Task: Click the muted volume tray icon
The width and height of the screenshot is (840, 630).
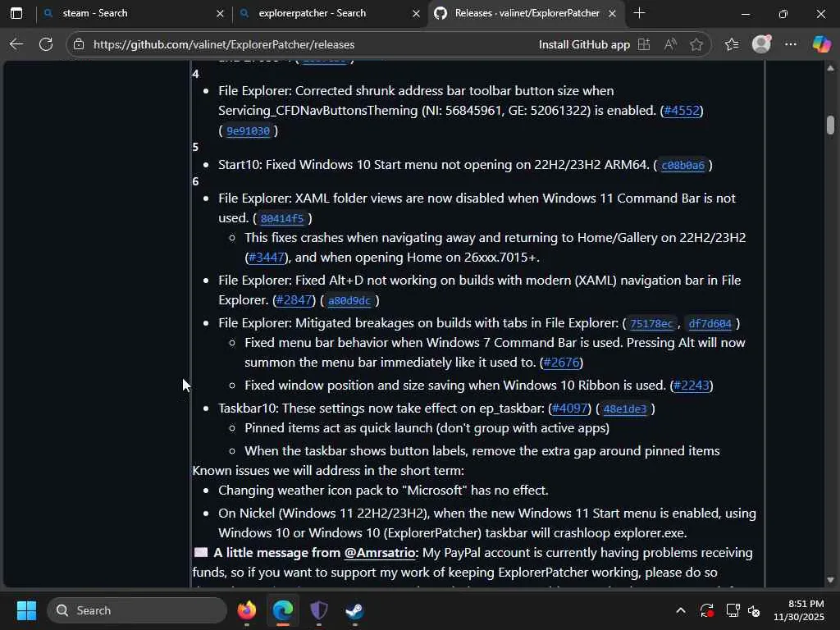Action: (x=755, y=610)
